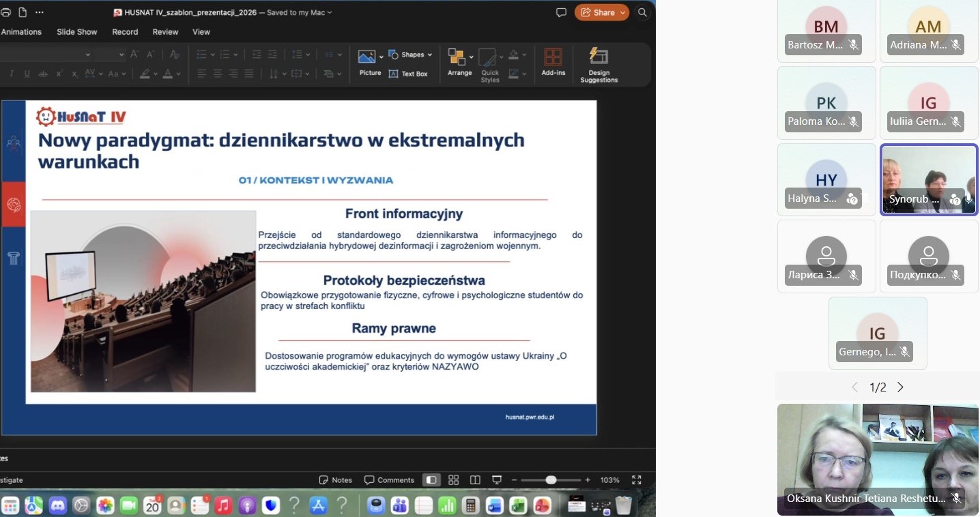
Task: Toggle Normal view in the status bar
Action: 431,480
